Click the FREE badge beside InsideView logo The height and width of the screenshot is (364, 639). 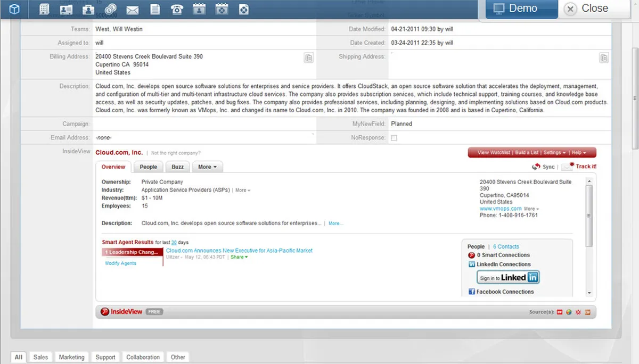pos(154,312)
